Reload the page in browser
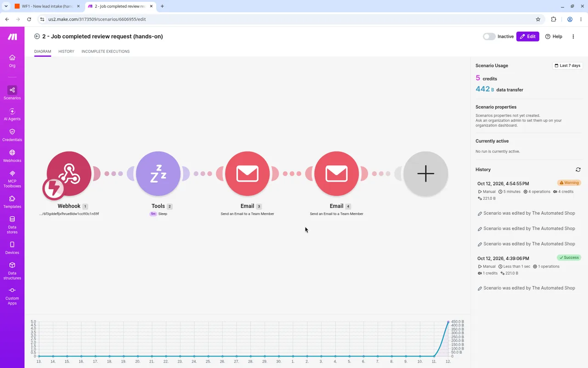588x368 pixels. pyautogui.click(x=29, y=19)
